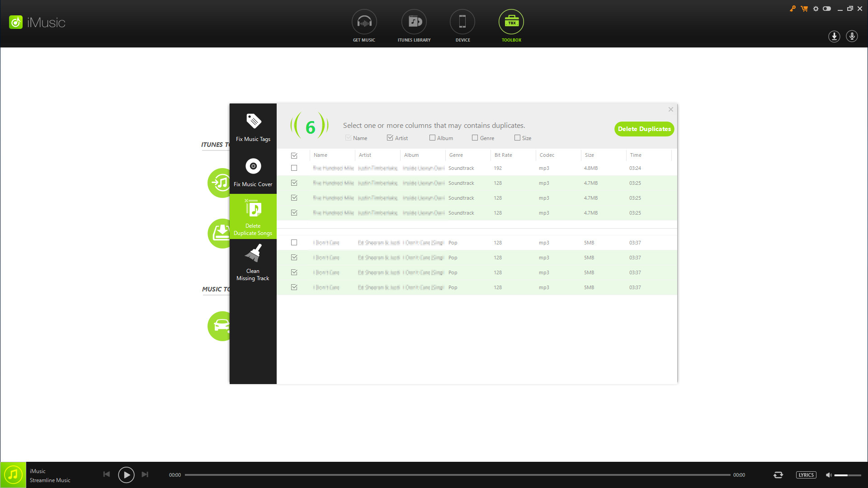Click the record microphone icon
Screen dimensions: 868x488
tap(852, 37)
